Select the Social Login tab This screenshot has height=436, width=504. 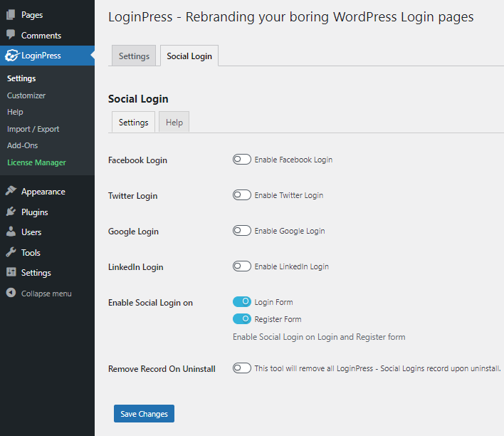coord(189,56)
